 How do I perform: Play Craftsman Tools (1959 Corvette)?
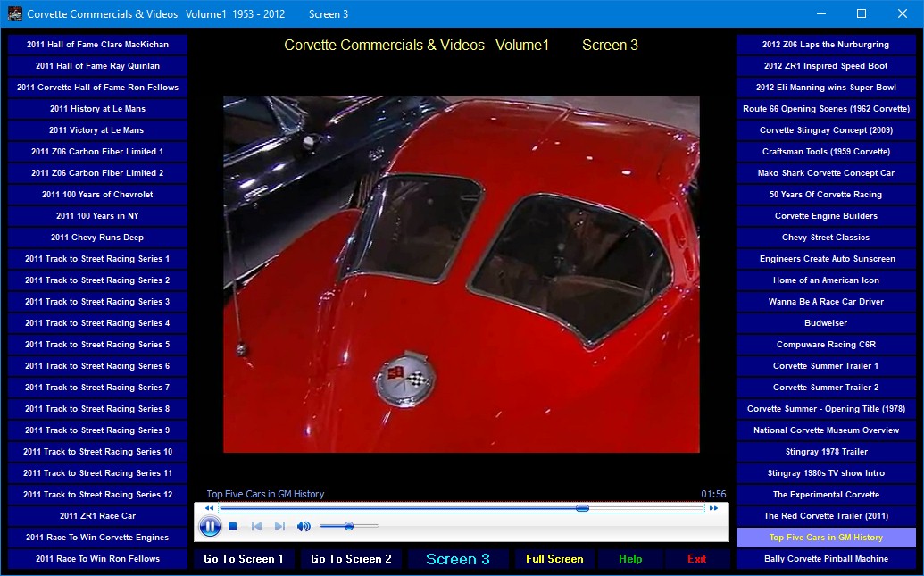tap(826, 152)
